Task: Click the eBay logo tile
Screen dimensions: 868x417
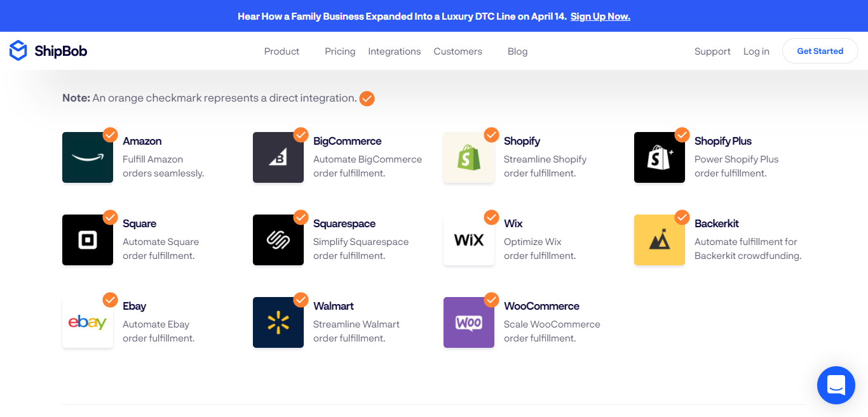Action: coord(88,322)
